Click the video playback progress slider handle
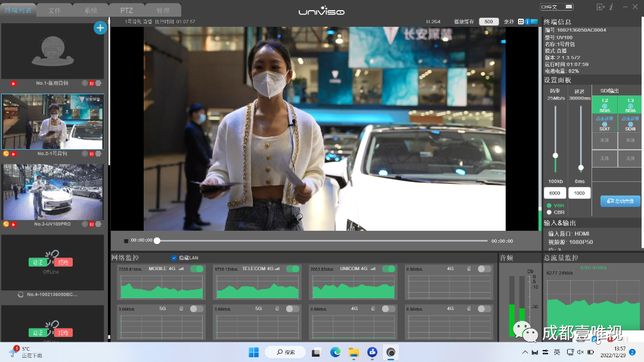The height and width of the screenshot is (362, 644). point(157,241)
